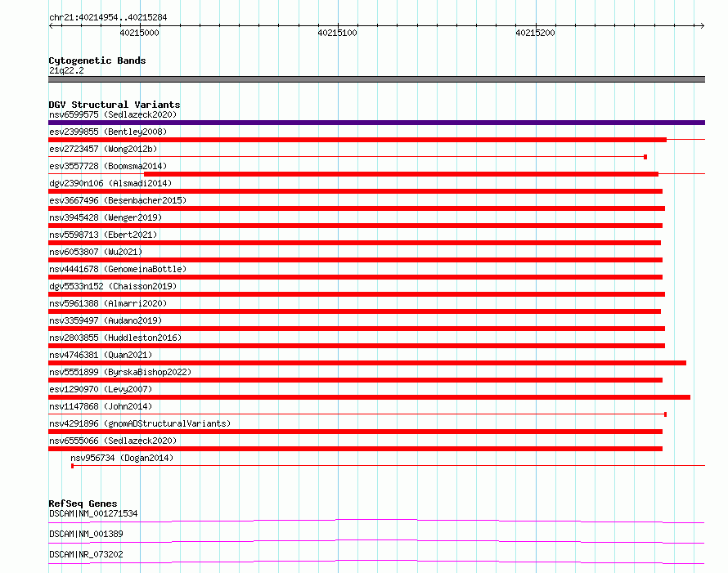Open gene DSCAM|NM_001389 label
Screen dimensions: 728x573
pyautogui.click(x=86, y=534)
